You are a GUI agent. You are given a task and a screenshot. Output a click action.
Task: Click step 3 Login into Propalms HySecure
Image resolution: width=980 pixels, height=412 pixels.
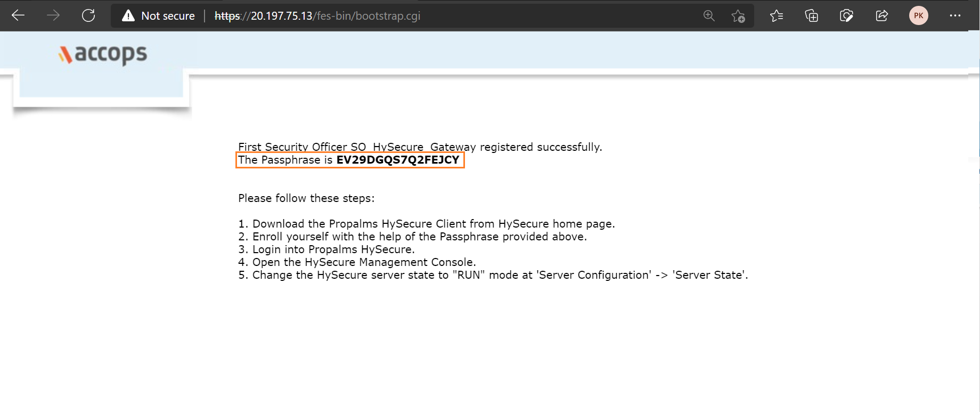pos(326,249)
